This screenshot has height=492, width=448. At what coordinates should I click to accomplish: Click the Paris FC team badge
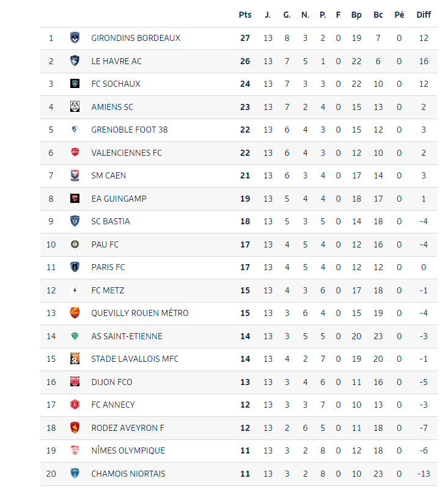tap(75, 267)
